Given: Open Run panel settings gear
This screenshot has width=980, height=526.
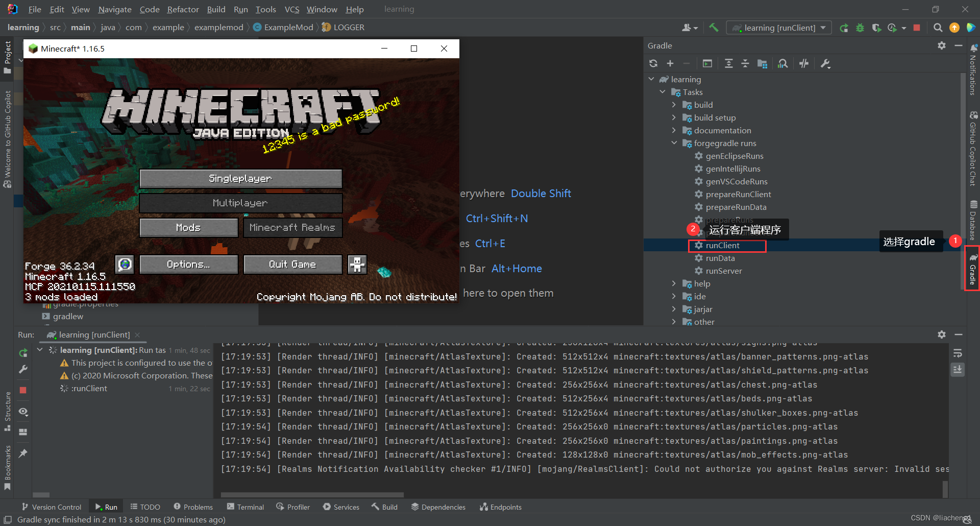Looking at the screenshot, I should (x=942, y=334).
